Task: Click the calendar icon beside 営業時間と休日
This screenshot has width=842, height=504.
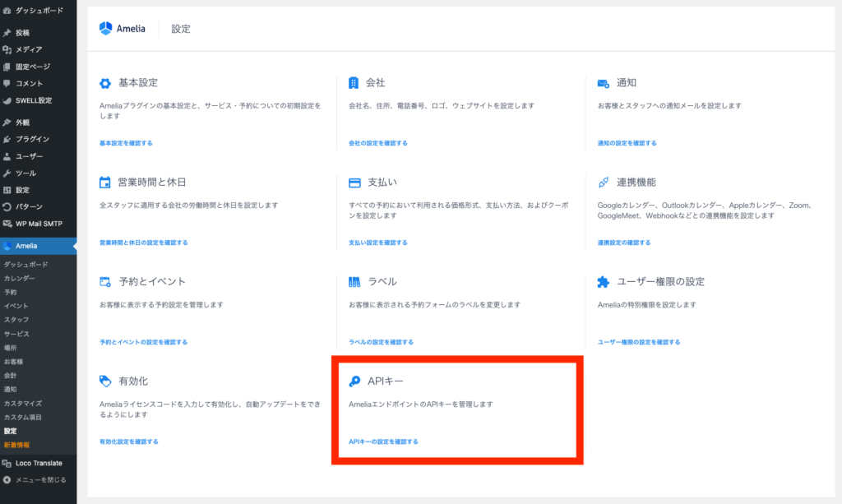Action: click(104, 183)
